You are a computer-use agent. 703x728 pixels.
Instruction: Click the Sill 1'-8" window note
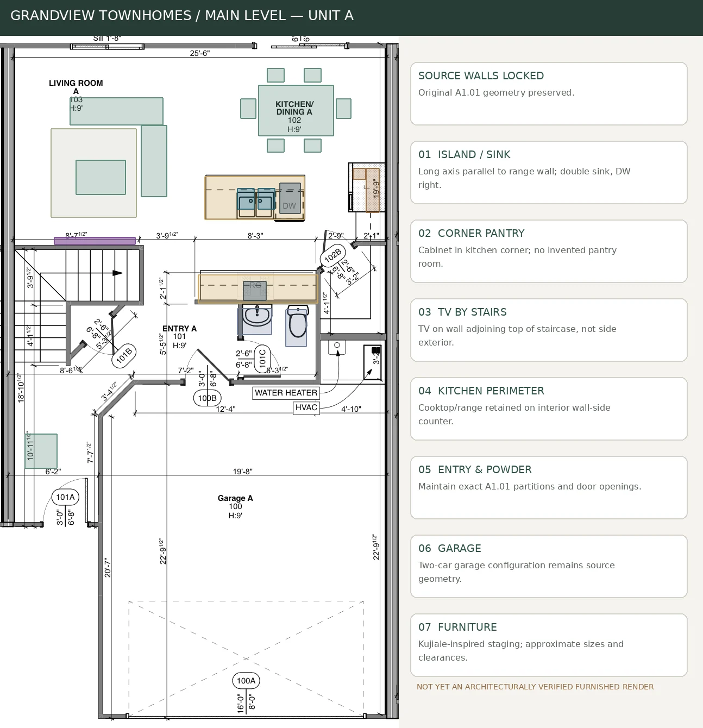point(107,38)
